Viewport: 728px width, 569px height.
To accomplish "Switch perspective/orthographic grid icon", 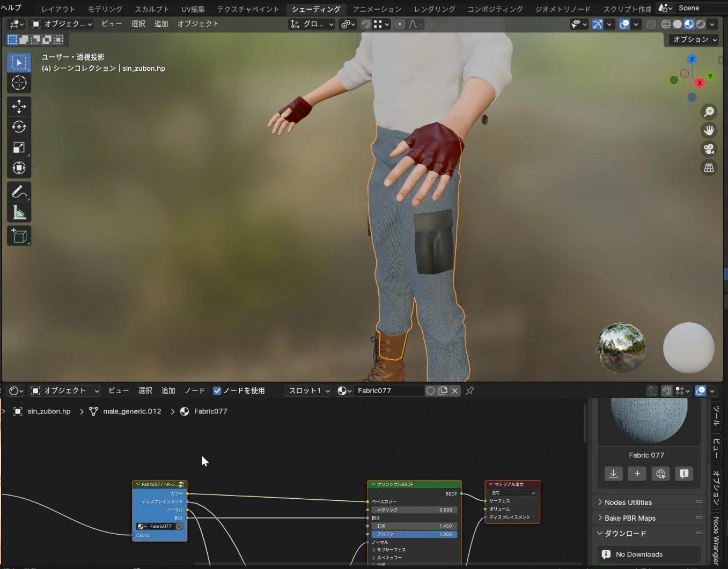I will 709,168.
